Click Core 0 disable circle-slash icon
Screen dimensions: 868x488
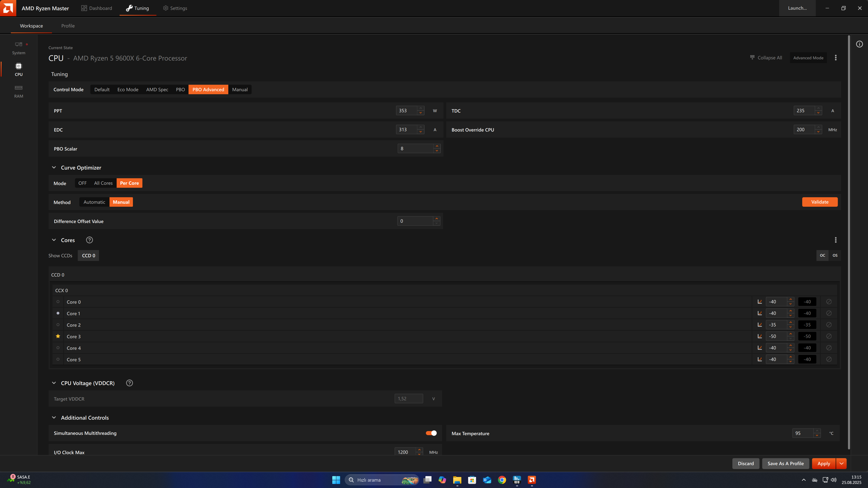829,302
